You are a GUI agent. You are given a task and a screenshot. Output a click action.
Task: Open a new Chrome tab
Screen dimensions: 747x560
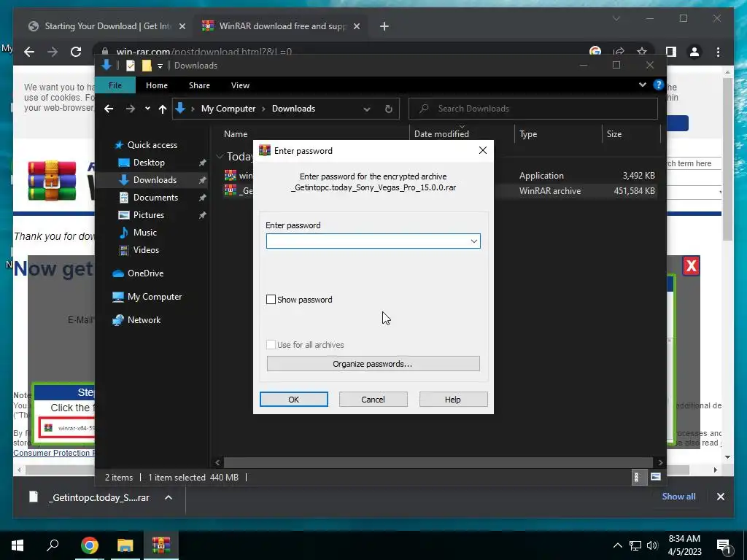tap(384, 26)
